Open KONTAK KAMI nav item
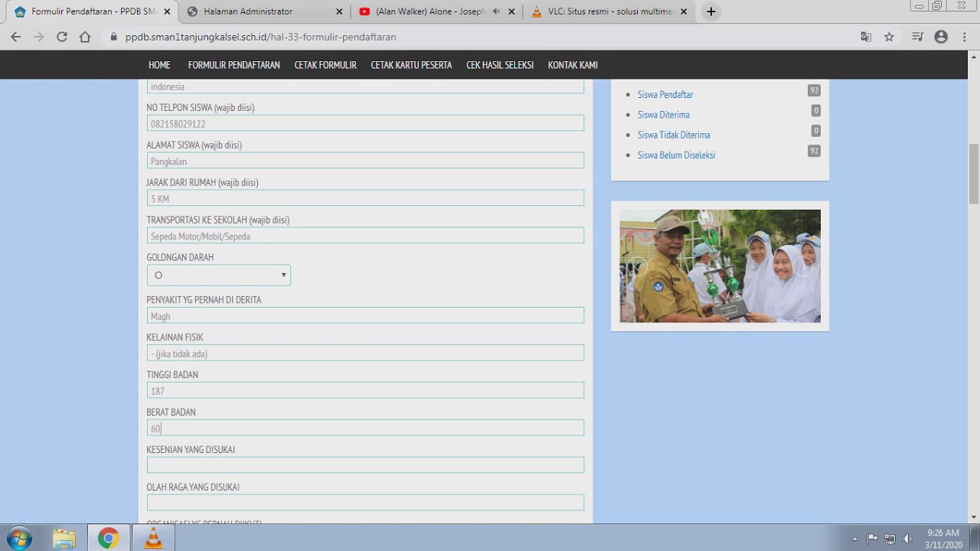980x551 pixels. 573,65
